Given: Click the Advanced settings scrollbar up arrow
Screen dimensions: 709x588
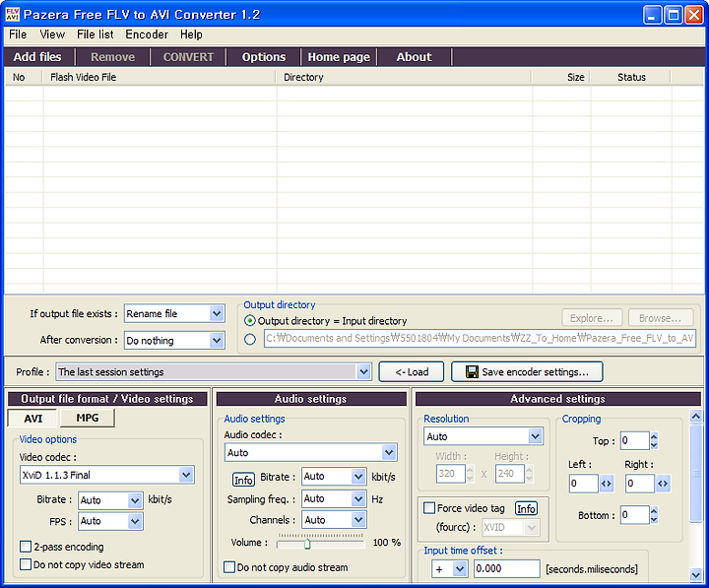Looking at the screenshot, I should (695, 416).
